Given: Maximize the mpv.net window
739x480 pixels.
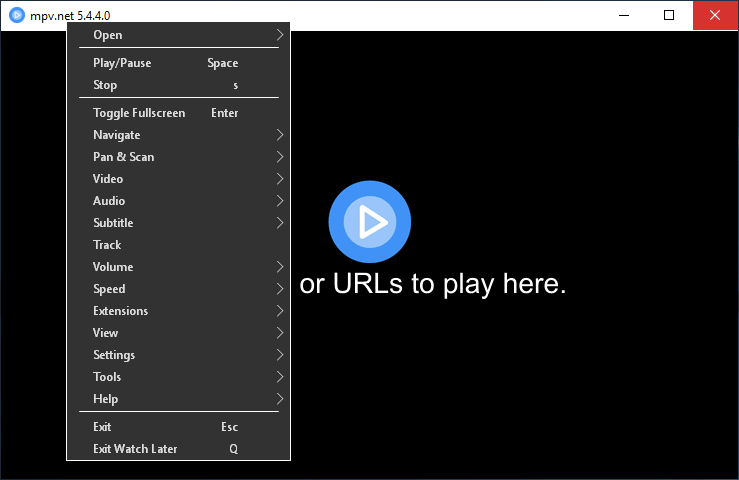Looking at the screenshot, I should [x=669, y=15].
